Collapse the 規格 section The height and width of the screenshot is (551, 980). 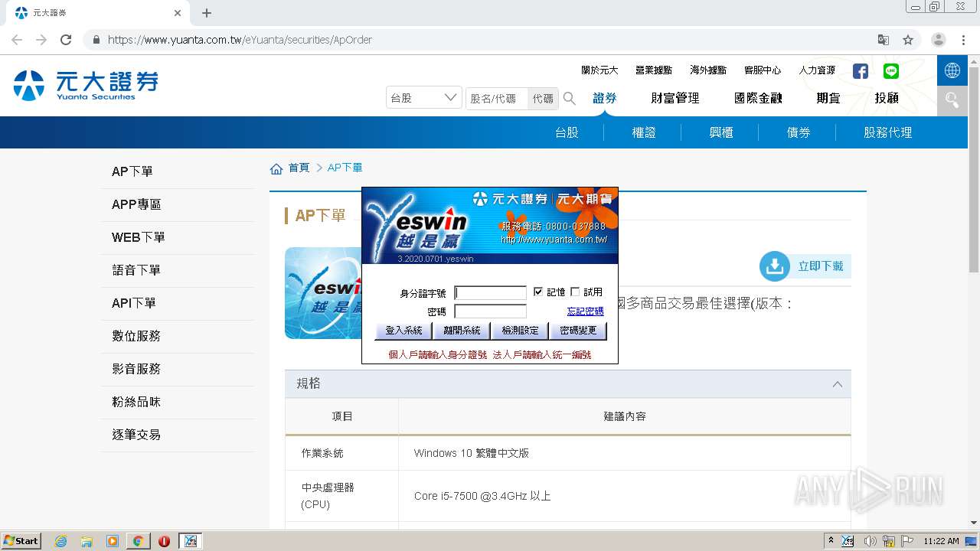pyautogui.click(x=837, y=384)
